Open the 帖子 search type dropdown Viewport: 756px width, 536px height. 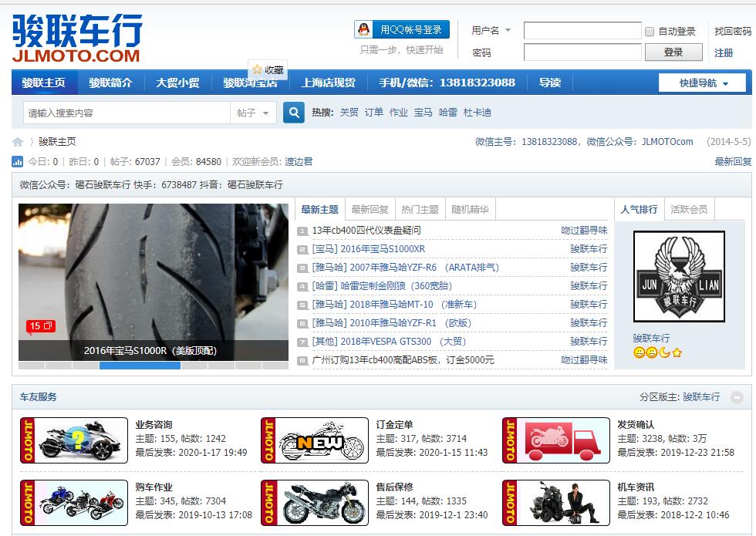pyautogui.click(x=253, y=113)
